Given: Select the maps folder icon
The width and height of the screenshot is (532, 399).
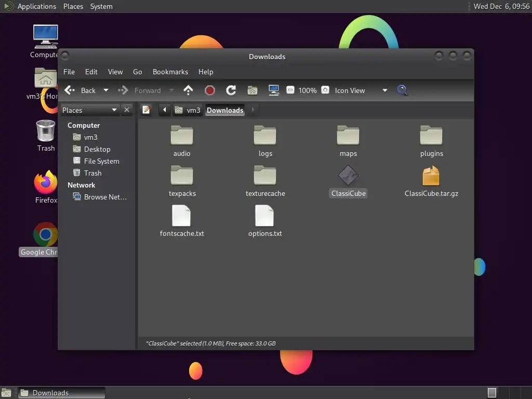Looking at the screenshot, I should coord(348,135).
